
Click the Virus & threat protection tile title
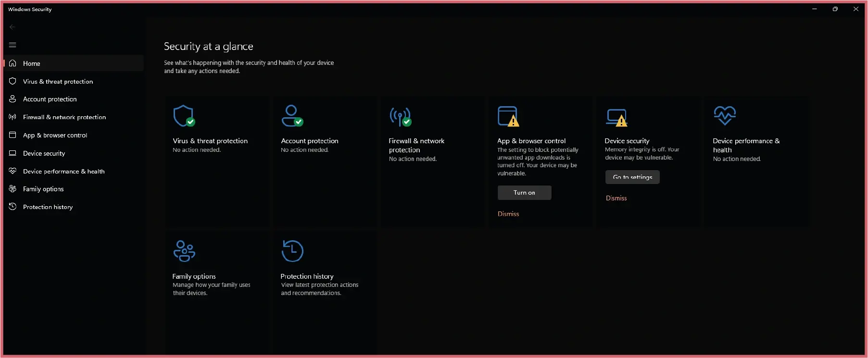pos(210,141)
